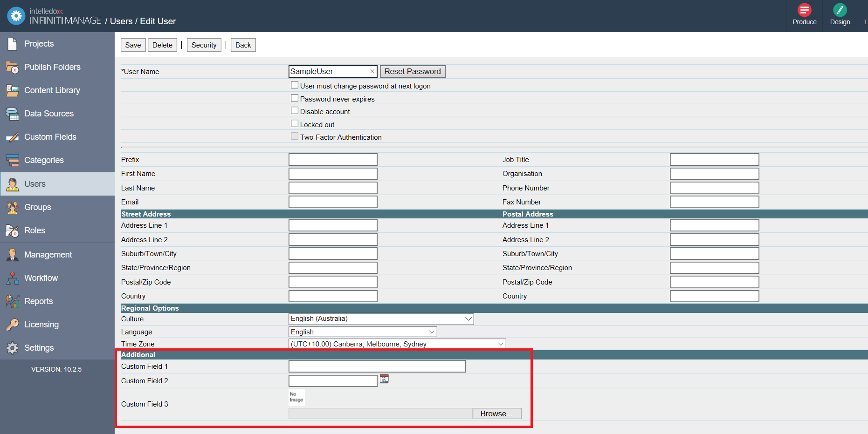This screenshot has height=434, width=868.
Task: Clear the User Name field with the X
Action: [372, 71]
